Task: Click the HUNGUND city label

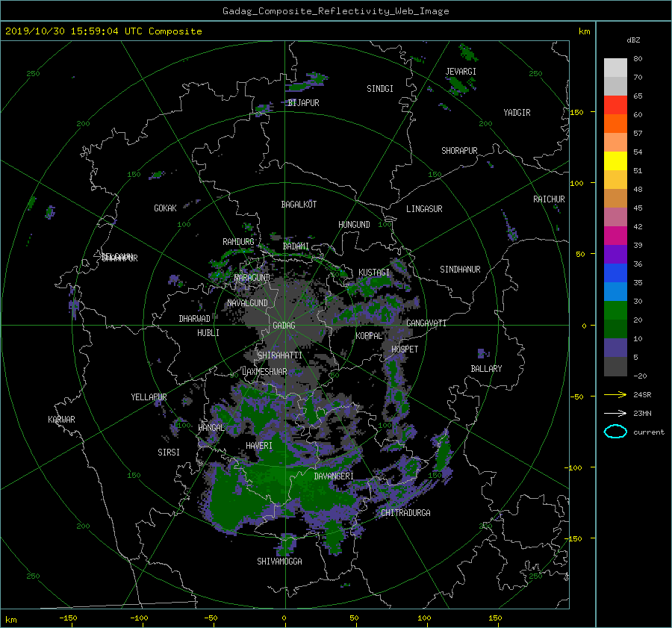Action: tap(354, 225)
